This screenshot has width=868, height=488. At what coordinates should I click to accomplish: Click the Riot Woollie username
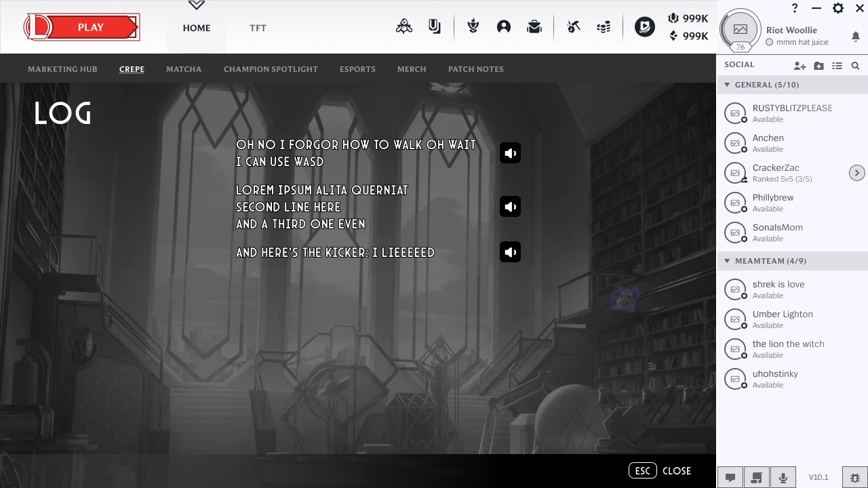791,30
